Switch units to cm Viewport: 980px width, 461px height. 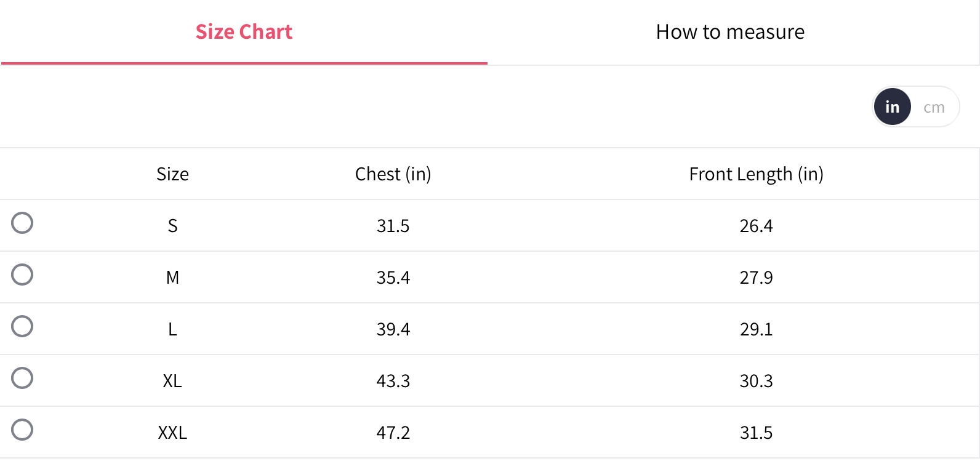(x=933, y=107)
